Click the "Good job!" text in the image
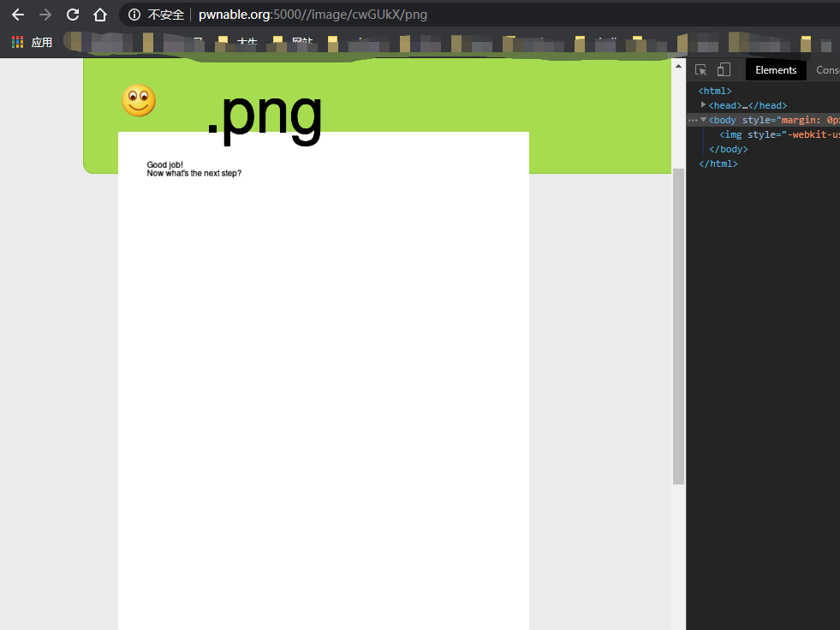 164,165
